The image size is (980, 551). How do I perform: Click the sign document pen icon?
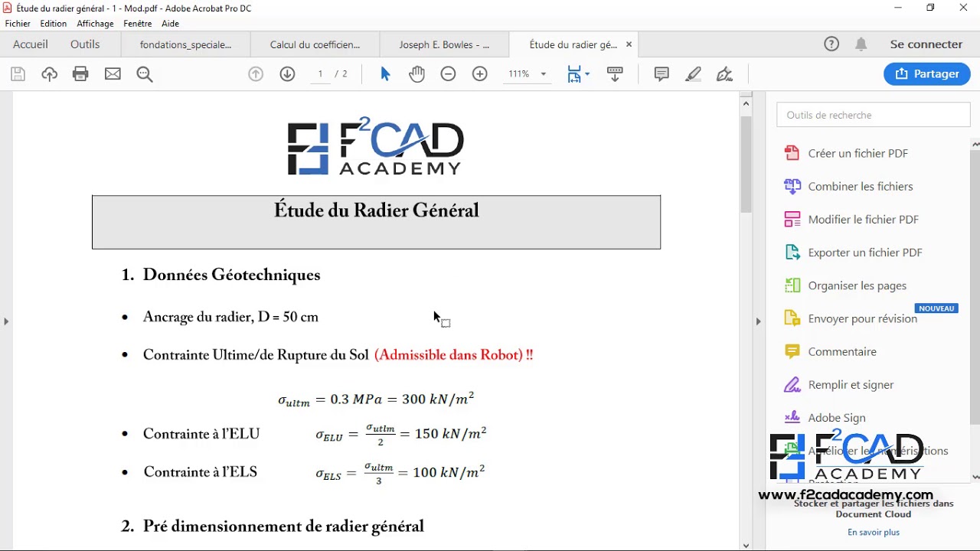click(724, 74)
